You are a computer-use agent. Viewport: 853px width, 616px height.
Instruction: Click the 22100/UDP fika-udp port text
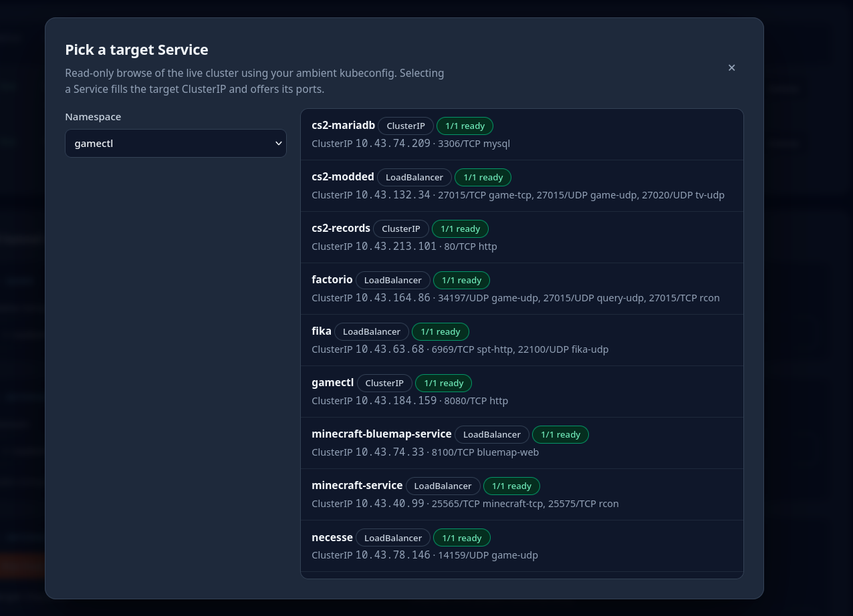563,349
